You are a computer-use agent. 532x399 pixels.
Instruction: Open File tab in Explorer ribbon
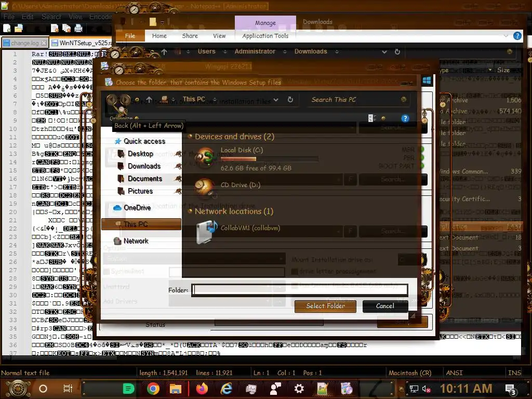pyautogui.click(x=130, y=36)
